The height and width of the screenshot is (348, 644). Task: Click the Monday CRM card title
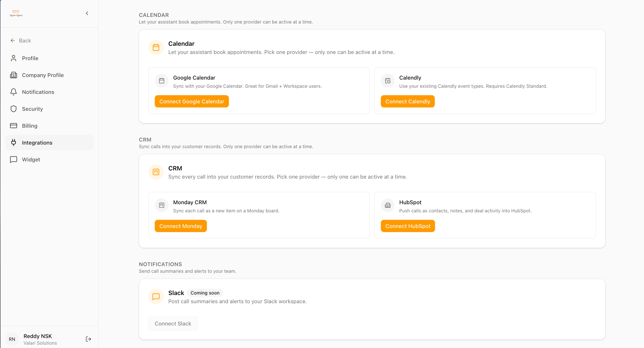coord(190,202)
